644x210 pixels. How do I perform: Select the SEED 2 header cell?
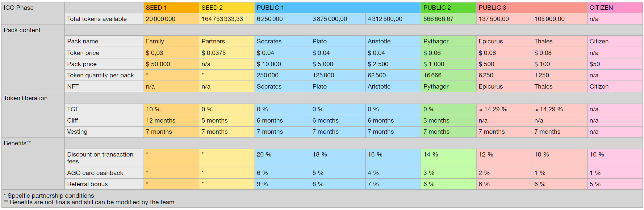[226, 8]
